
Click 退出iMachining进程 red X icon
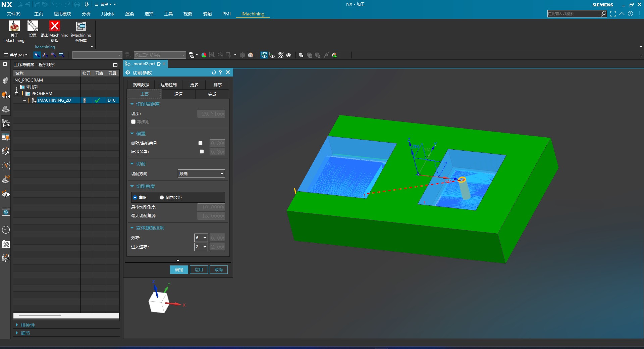(55, 31)
